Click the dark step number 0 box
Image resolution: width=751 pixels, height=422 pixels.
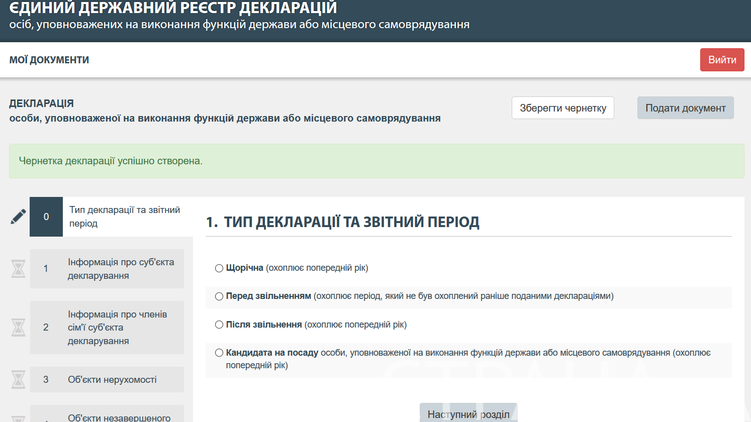[46, 216]
